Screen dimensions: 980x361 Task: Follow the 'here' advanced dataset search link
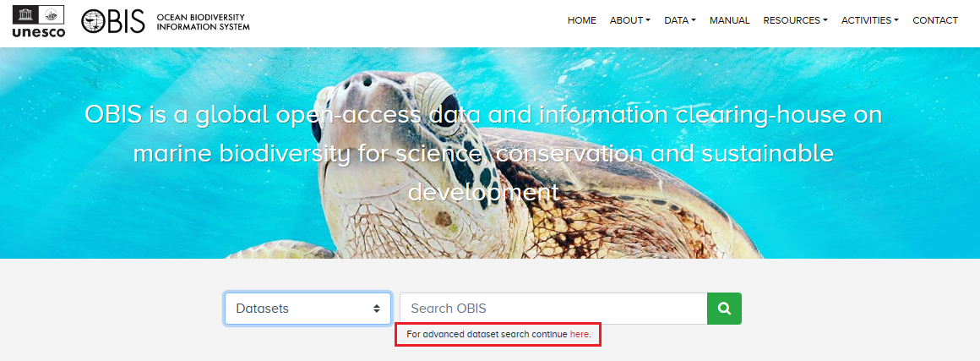coord(579,335)
